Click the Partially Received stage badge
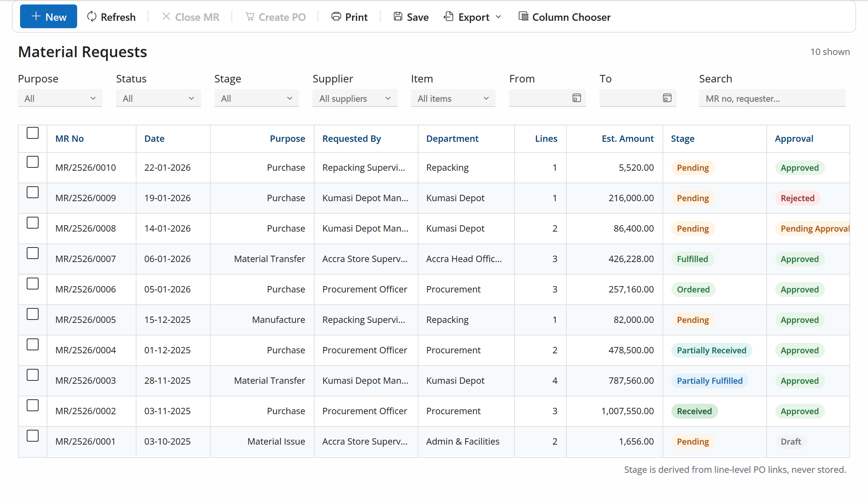The height and width of the screenshot is (501, 868). [x=711, y=350]
